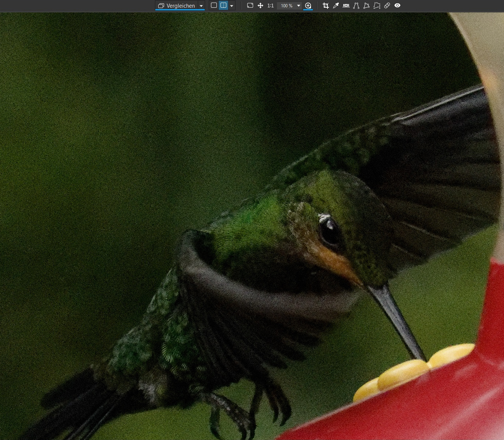
Task: Open the view mode options dropdown
Action: click(231, 6)
